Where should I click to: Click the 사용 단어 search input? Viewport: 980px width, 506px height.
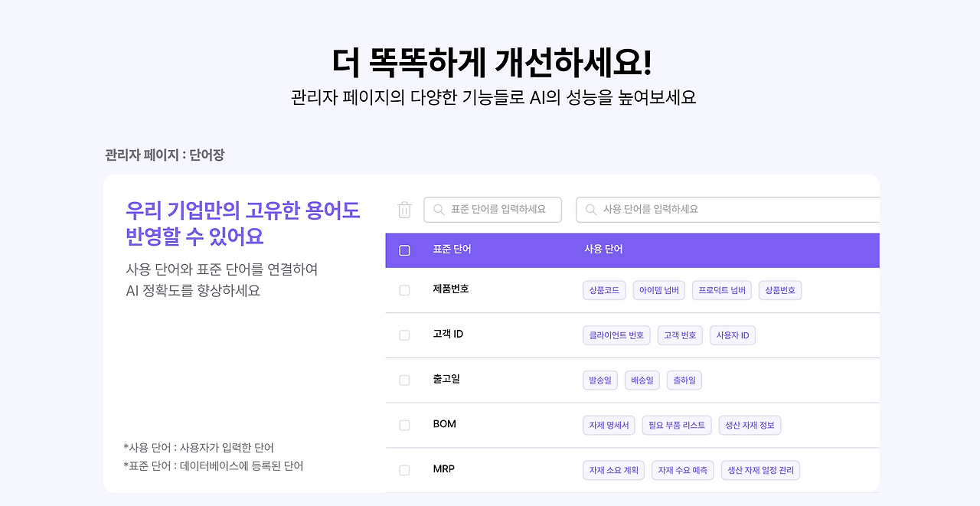click(x=689, y=209)
